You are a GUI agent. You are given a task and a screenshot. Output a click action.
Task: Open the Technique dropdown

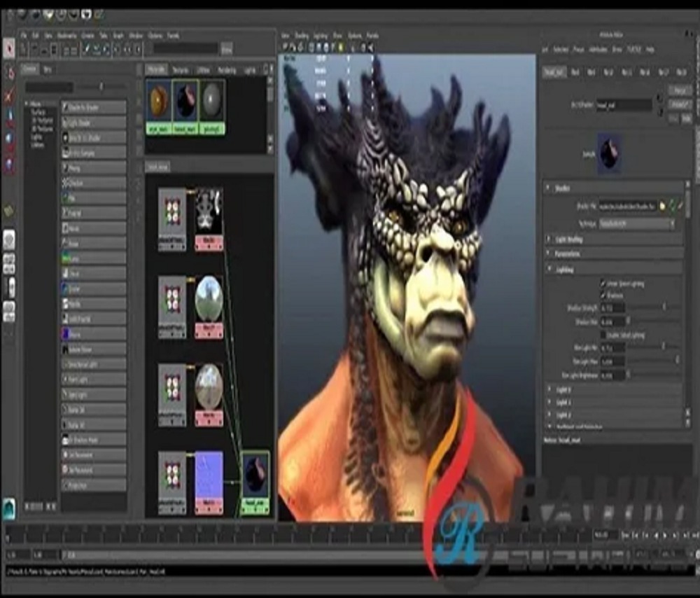[x=636, y=224]
